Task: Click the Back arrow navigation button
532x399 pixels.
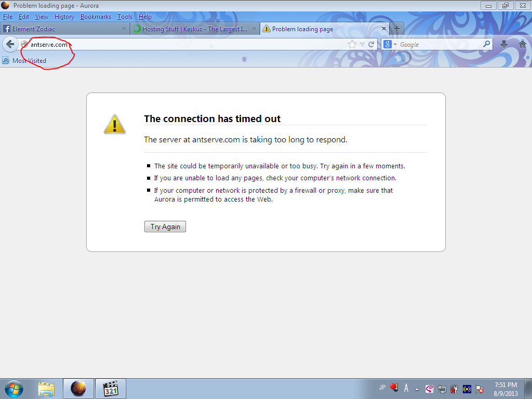Action: click(x=10, y=44)
